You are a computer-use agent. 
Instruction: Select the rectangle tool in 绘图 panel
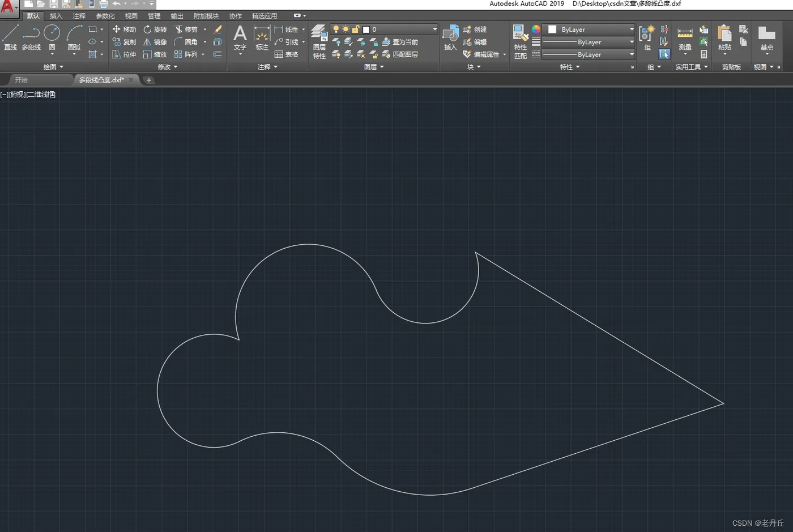tap(93, 29)
